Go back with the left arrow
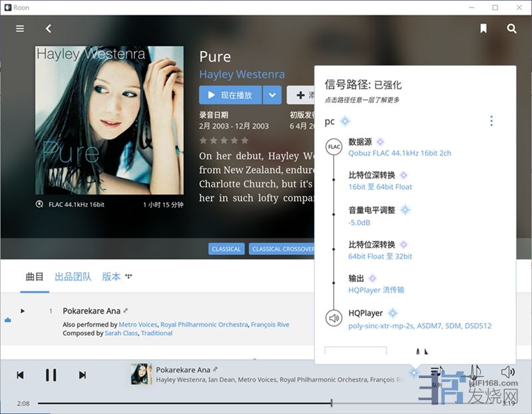Image resolution: width=532 pixels, height=414 pixels. coord(49,29)
